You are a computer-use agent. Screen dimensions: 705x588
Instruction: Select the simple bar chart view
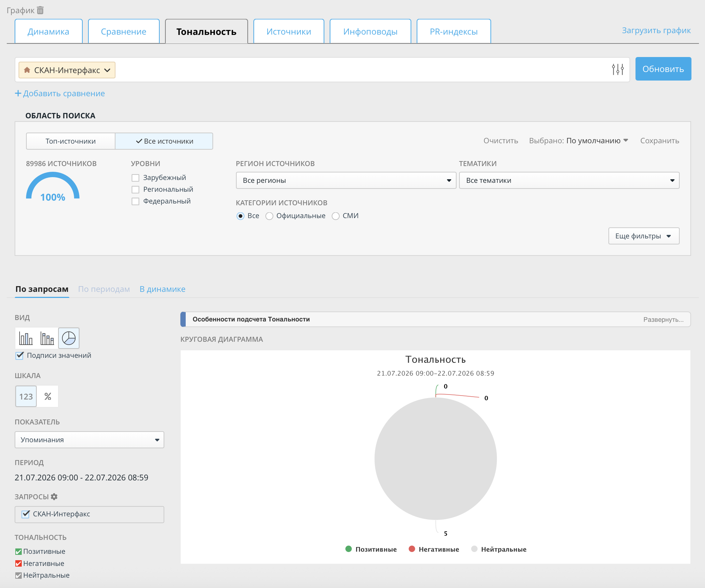26,338
